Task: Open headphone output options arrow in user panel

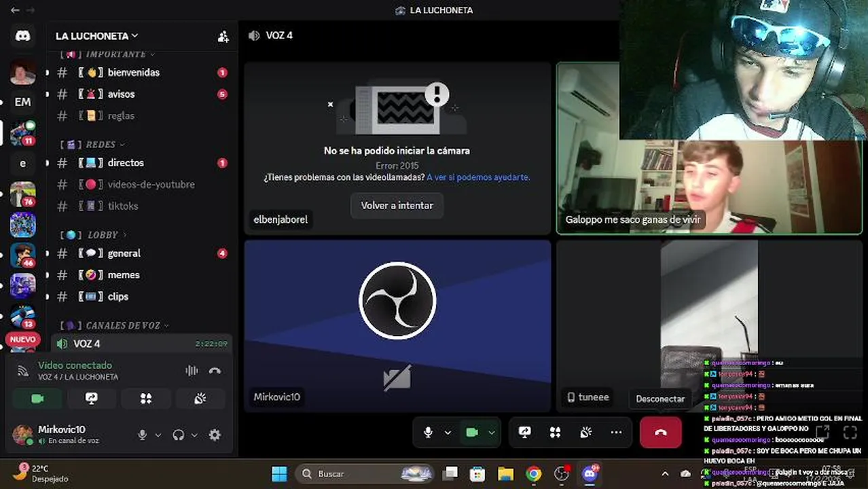Action: (194, 435)
